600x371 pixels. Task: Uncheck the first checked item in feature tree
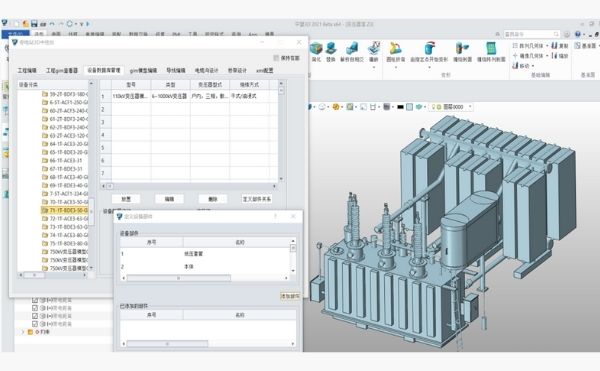pyautogui.click(x=35, y=300)
